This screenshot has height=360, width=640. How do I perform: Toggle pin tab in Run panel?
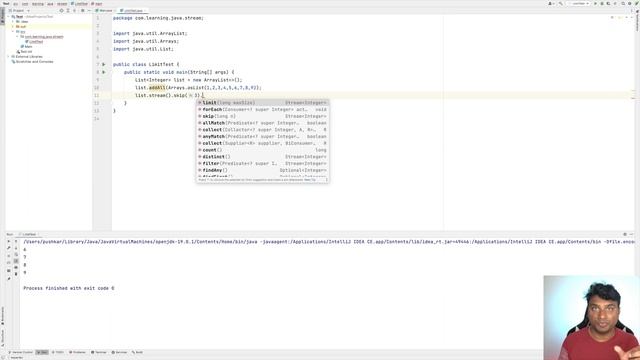pos(9,279)
